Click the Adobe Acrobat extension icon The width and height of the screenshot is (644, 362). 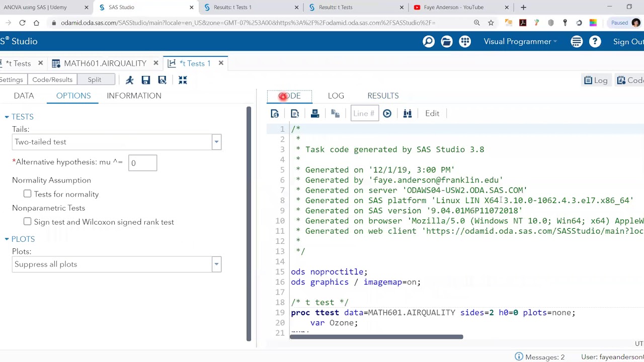point(523,23)
